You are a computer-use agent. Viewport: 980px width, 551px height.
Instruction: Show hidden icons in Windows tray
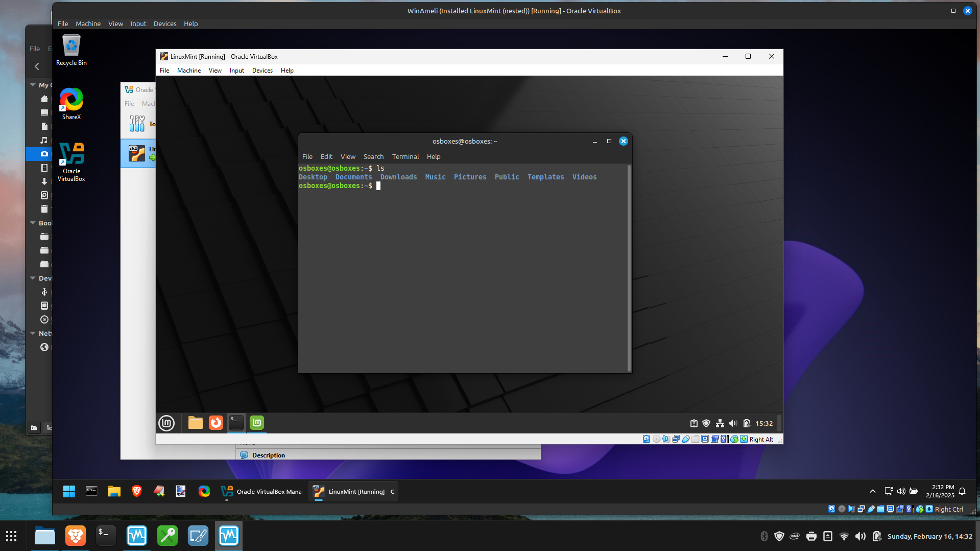click(x=872, y=491)
